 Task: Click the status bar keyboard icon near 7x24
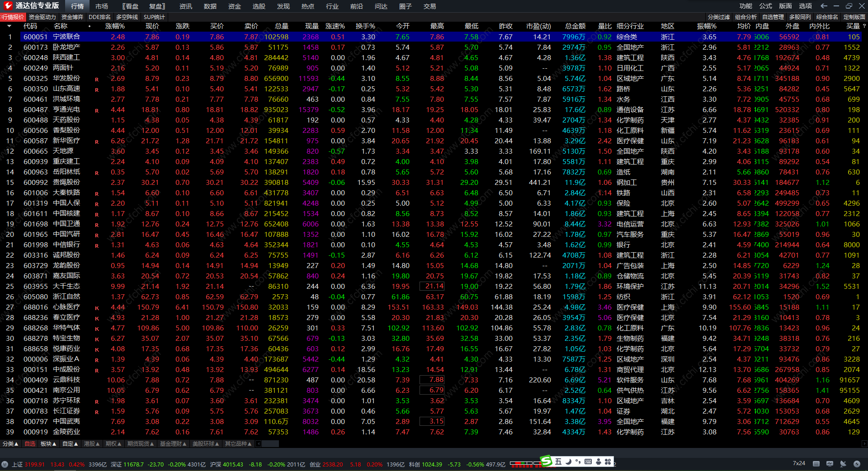coord(816,464)
